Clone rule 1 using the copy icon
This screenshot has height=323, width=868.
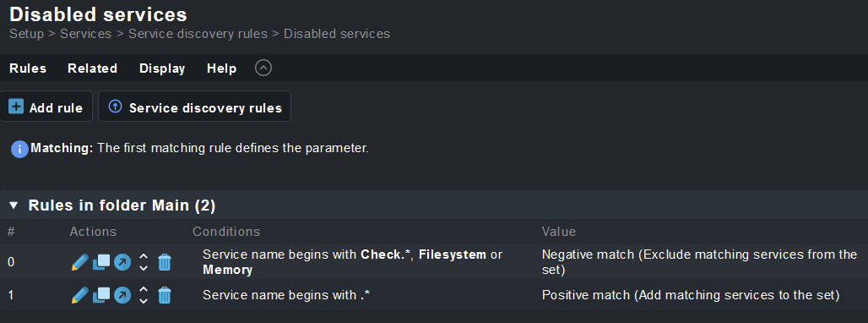101,295
